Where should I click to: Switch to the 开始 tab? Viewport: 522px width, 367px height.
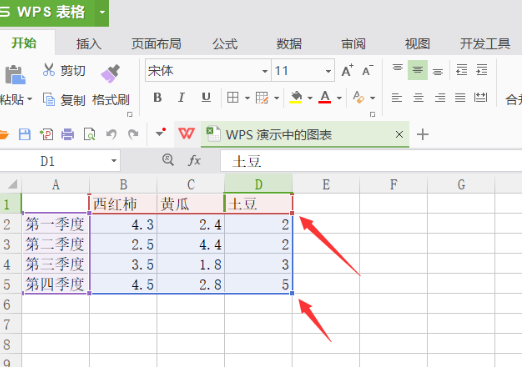tap(24, 43)
